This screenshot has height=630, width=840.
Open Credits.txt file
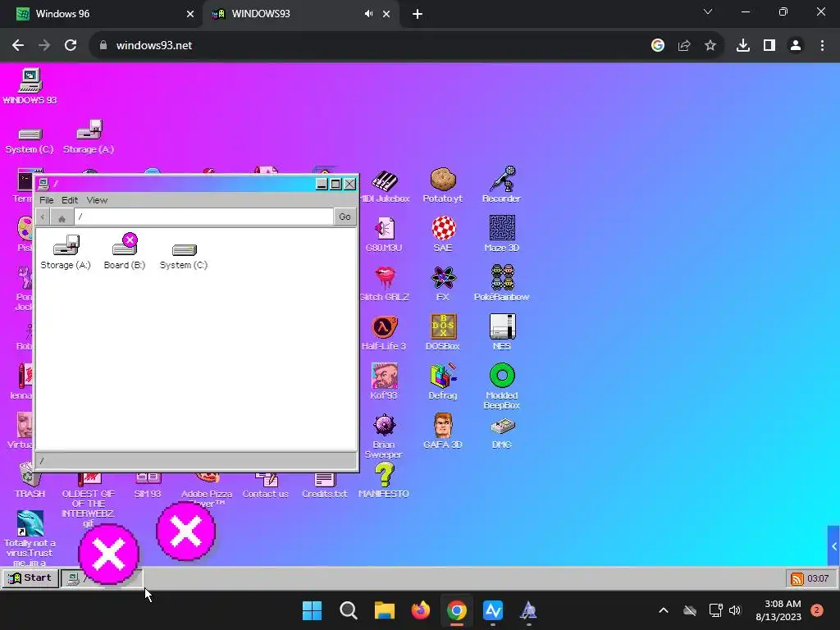point(325,486)
